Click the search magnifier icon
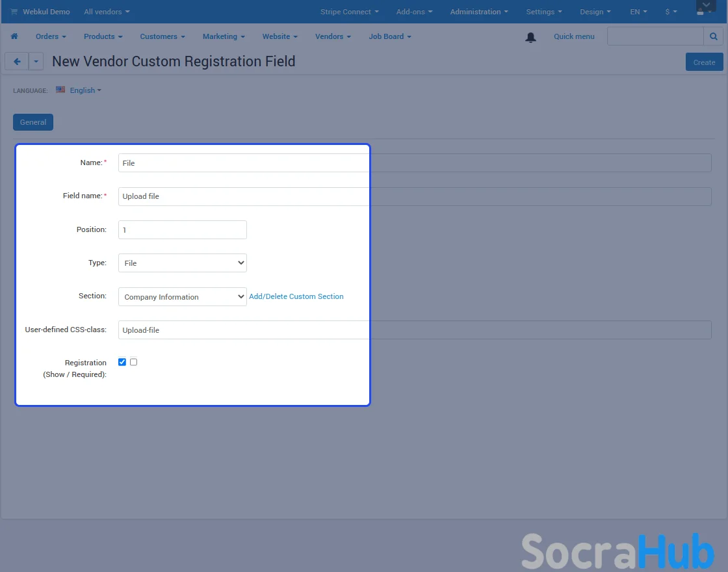The height and width of the screenshot is (572, 728). click(x=713, y=36)
